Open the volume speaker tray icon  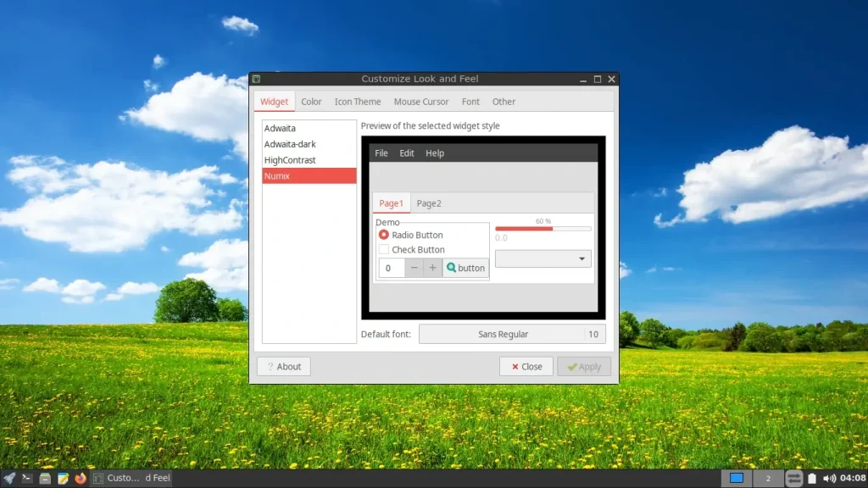(x=829, y=478)
